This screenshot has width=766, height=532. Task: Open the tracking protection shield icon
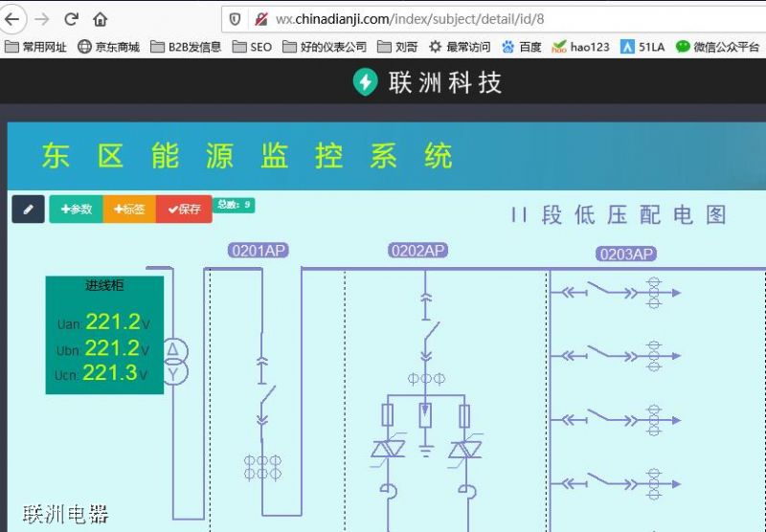pyautogui.click(x=236, y=19)
